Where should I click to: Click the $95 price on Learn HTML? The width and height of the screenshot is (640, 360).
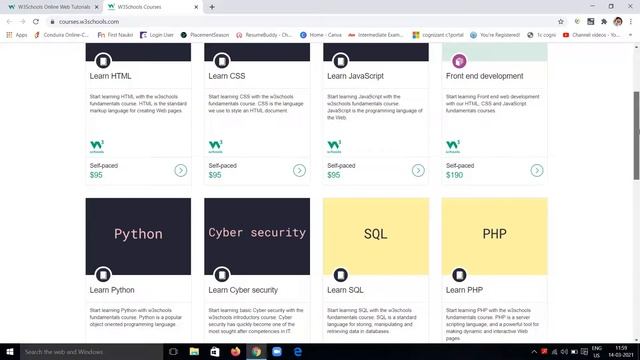coord(96,175)
